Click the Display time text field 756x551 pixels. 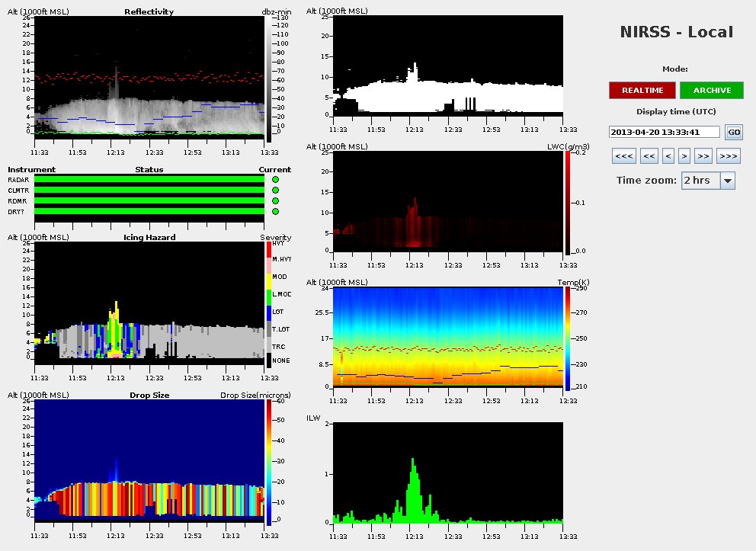(x=665, y=132)
